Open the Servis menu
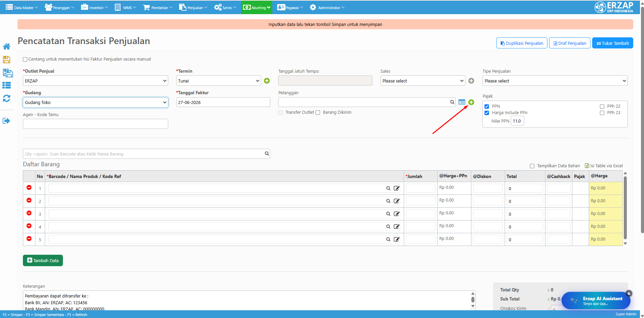The image size is (644, 318). [225, 7]
